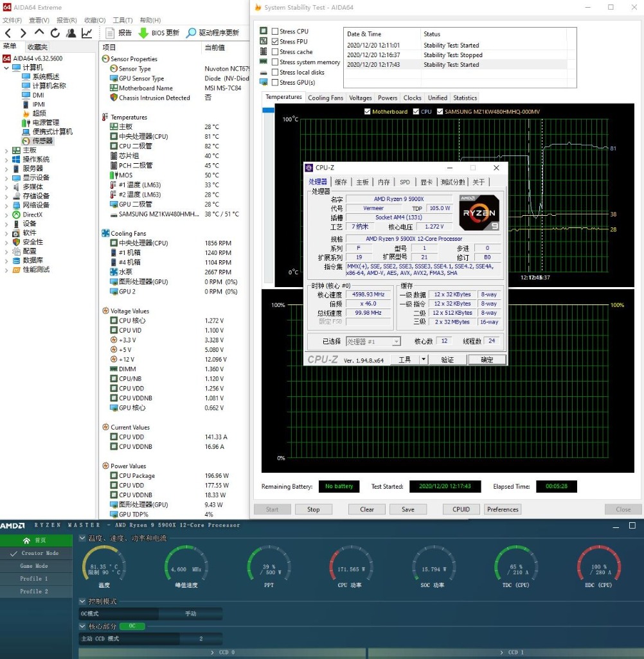Viewport: 644px width, 659px height.
Task: Select 超频 overclock item in the tree
Action: tap(35, 113)
